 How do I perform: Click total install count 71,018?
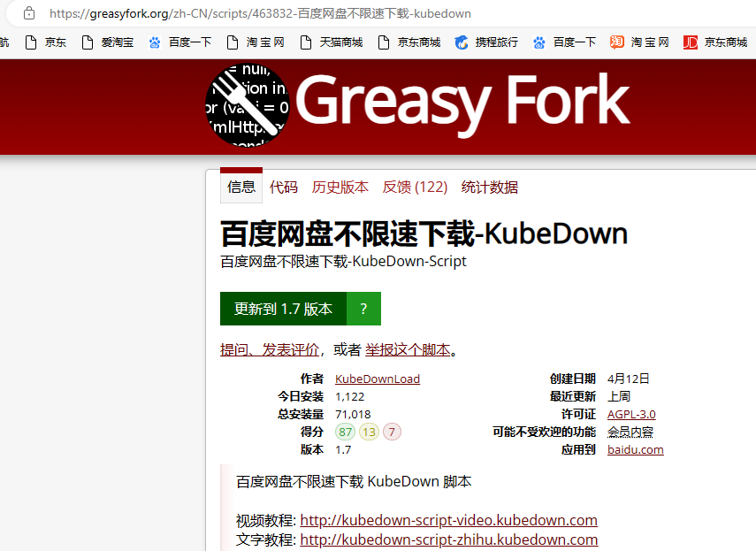(x=353, y=415)
